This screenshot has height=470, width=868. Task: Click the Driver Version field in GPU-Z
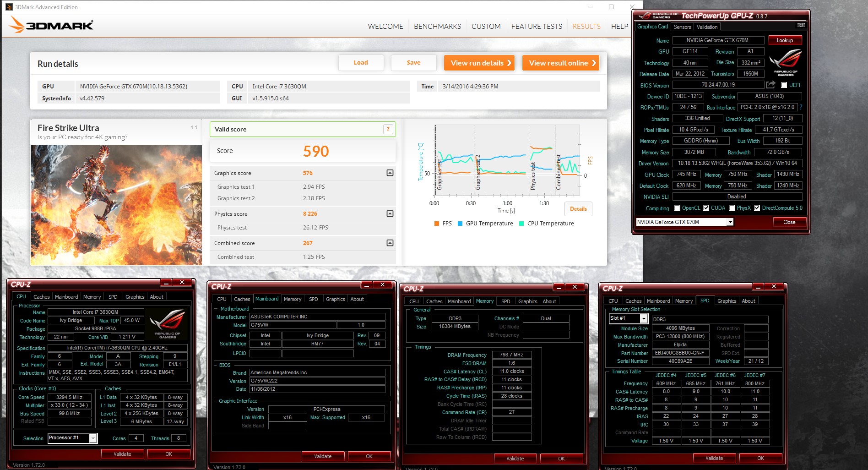(x=737, y=163)
